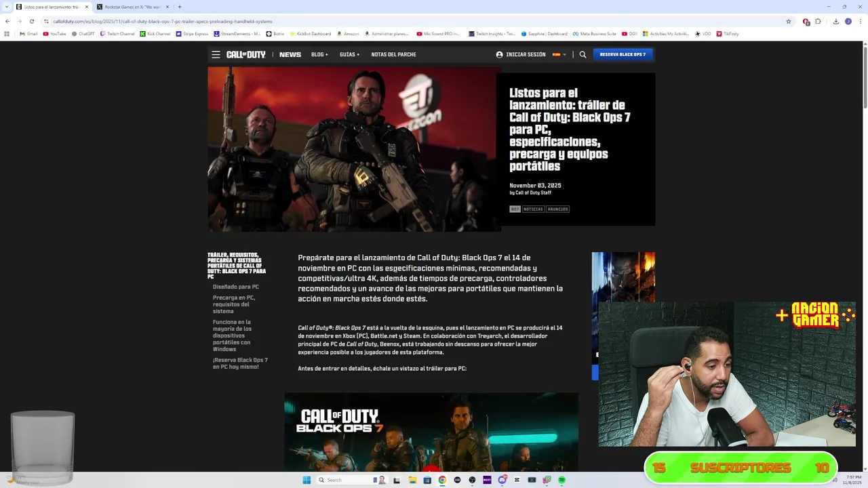Bookmark this page with the star icon

[x=789, y=21]
